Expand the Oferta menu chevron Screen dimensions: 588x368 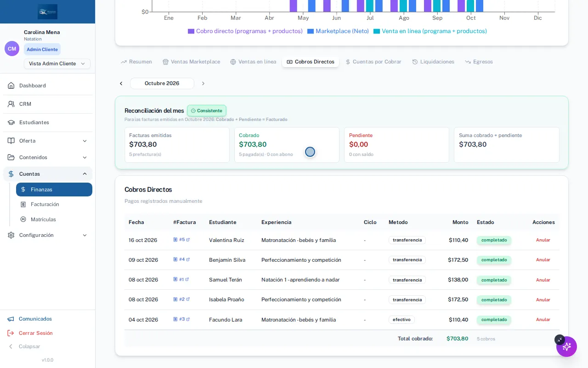click(85, 141)
